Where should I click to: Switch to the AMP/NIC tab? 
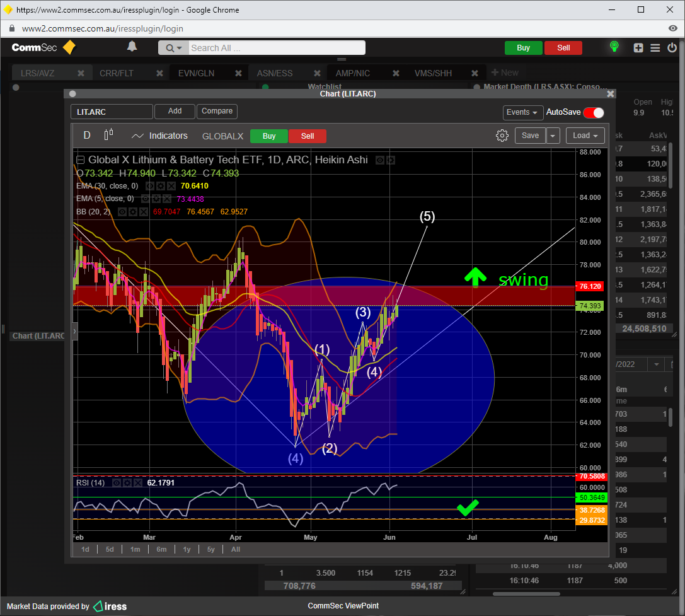(352, 73)
